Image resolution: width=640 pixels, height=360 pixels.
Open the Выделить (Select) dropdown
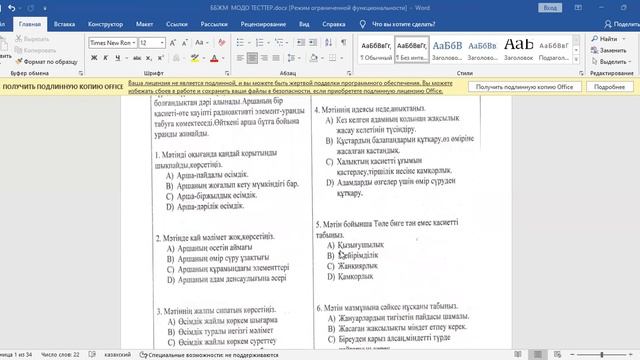coord(611,62)
